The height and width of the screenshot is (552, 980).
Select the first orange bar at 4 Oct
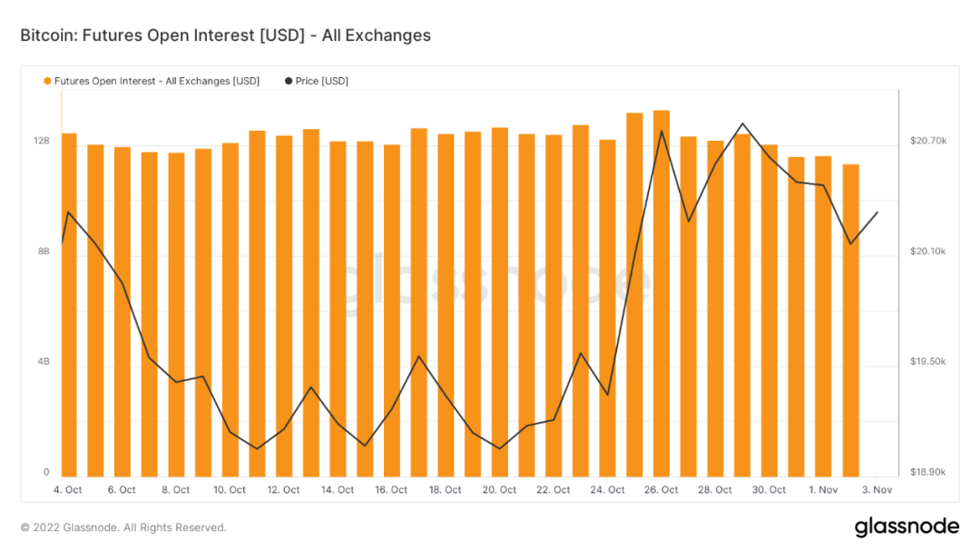69,304
